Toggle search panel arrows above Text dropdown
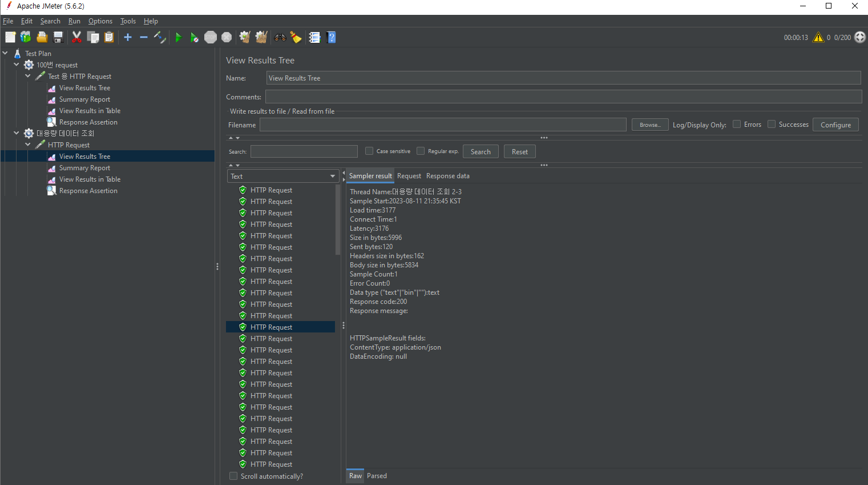This screenshot has width=868, height=485. 234,165
